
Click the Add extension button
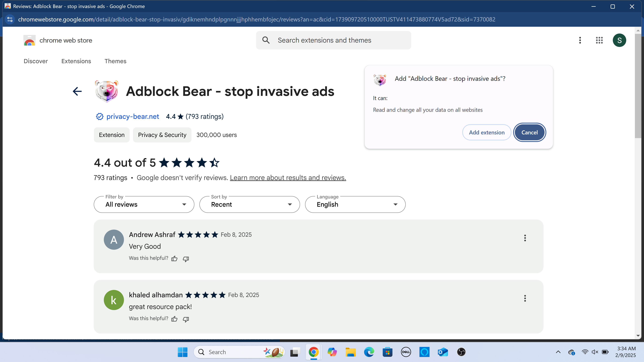click(487, 132)
